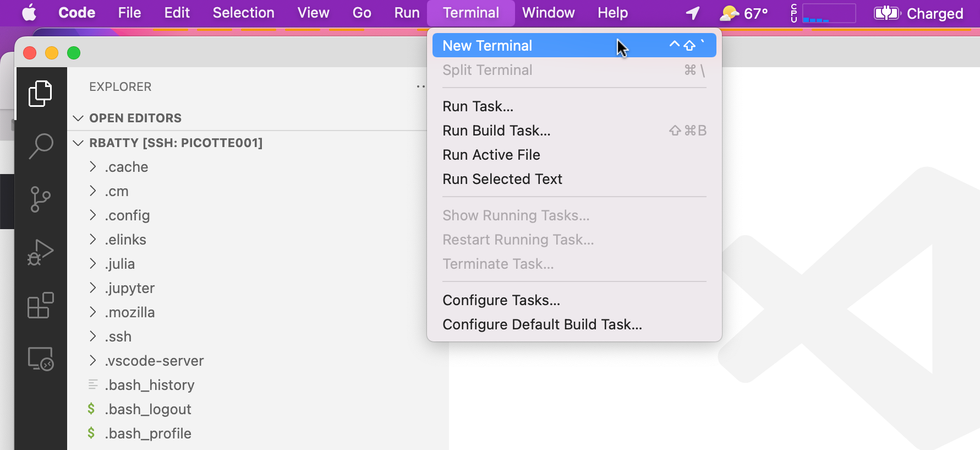Select Configure Tasks... menu entry

pos(574,300)
